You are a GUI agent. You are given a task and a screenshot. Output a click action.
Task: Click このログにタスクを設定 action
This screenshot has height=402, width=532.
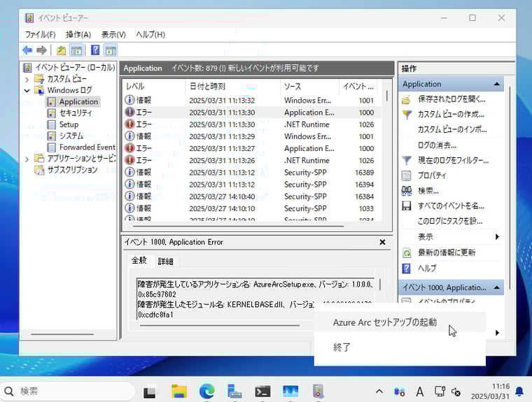pos(450,221)
